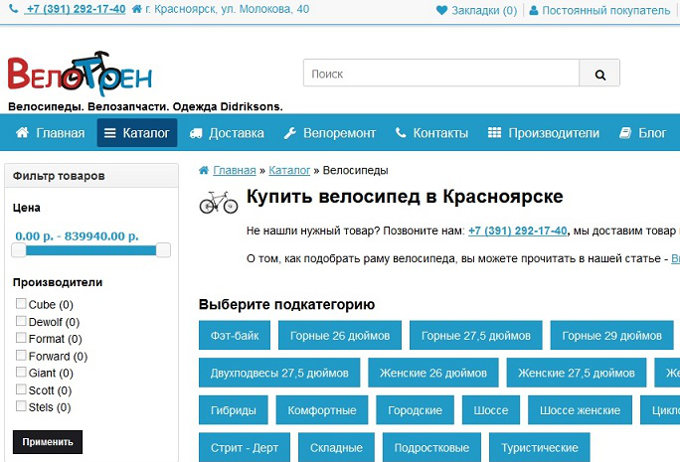Select the Городские subcategory

click(415, 410)
